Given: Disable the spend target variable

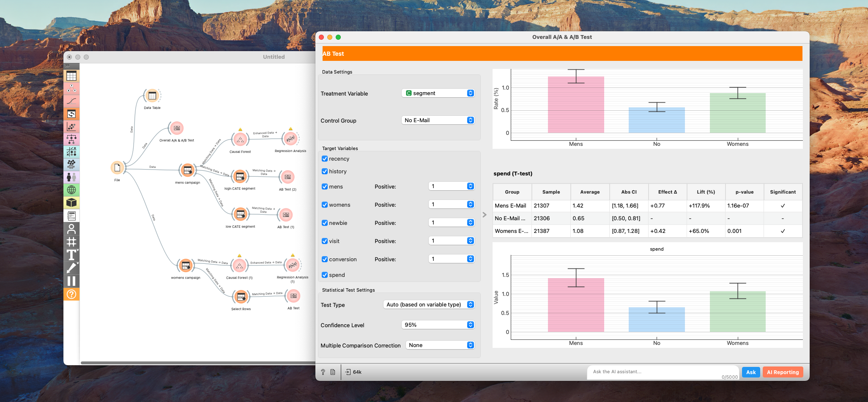Looking at the screenshot, I should pyautogui.click(x=325, y=275).
